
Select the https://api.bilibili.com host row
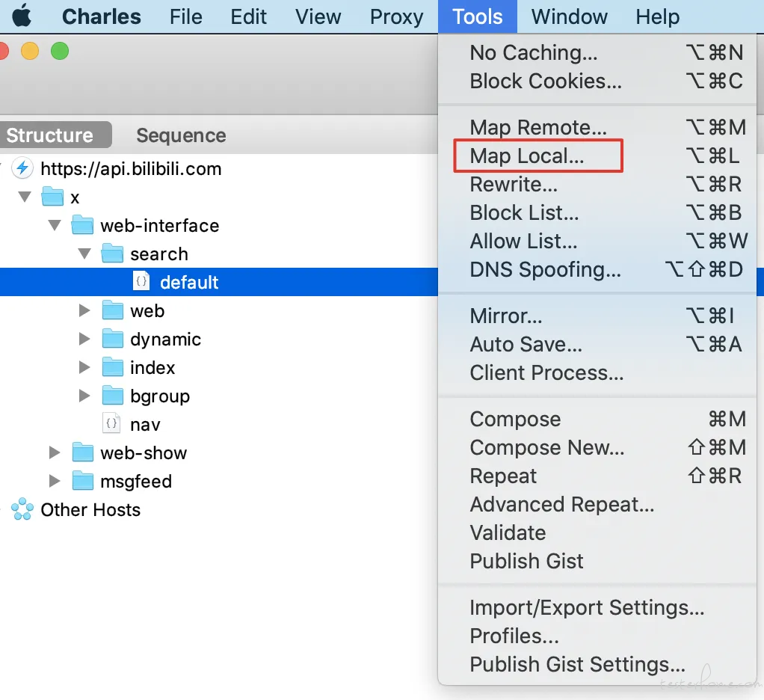(x=219, y=169)
